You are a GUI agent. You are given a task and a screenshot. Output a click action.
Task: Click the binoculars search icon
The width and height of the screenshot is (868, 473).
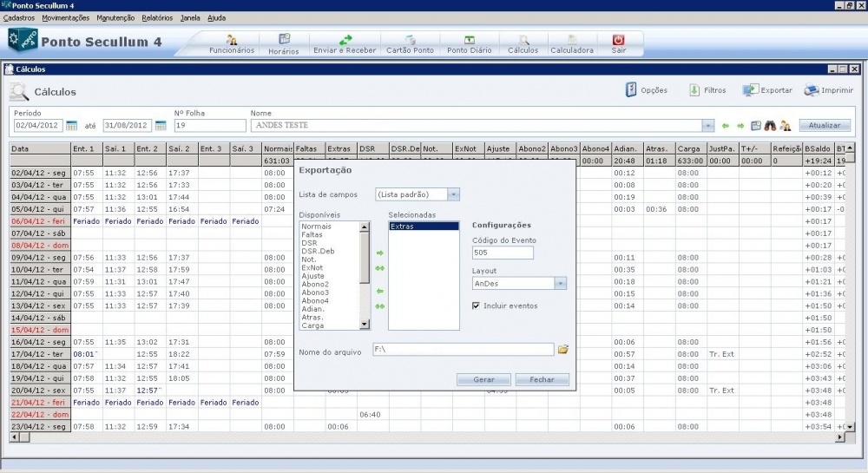[x=770, y=126]
